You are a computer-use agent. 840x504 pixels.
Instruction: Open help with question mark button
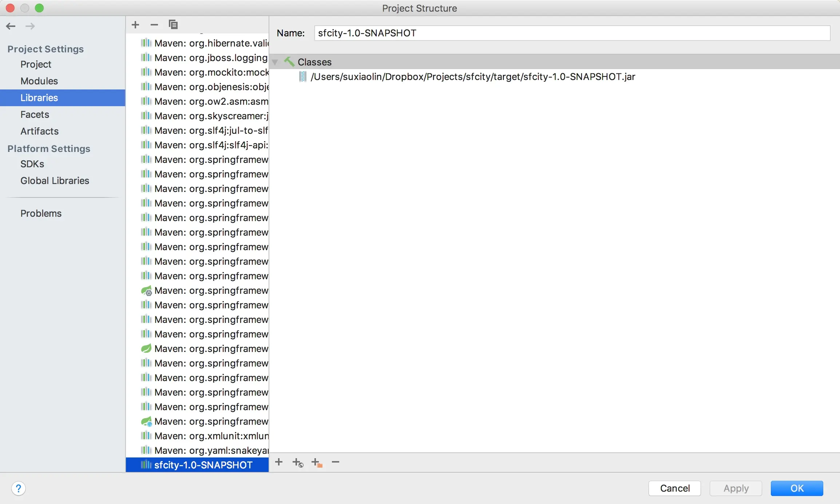tap(19, 488)
